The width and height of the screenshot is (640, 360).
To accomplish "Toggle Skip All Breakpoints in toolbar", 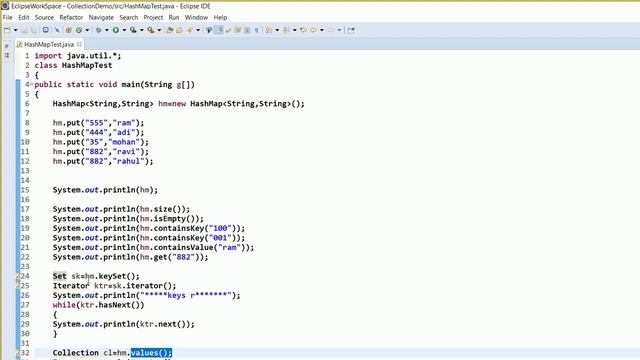I will point(57,30).
